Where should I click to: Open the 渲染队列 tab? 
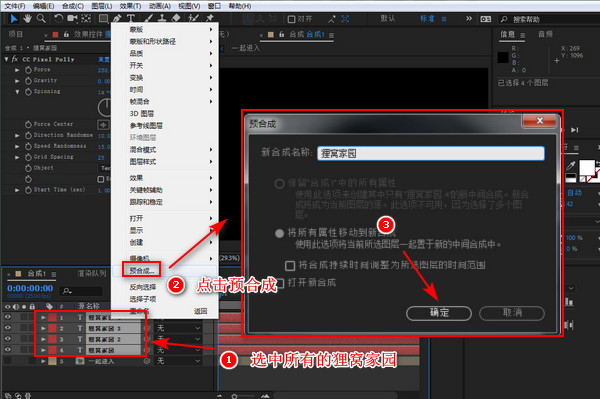92,274
